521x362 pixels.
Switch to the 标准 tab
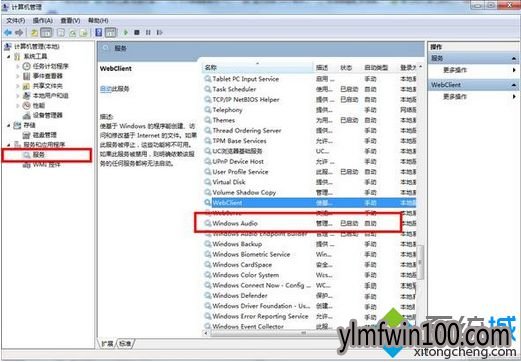tap(125, 343)
